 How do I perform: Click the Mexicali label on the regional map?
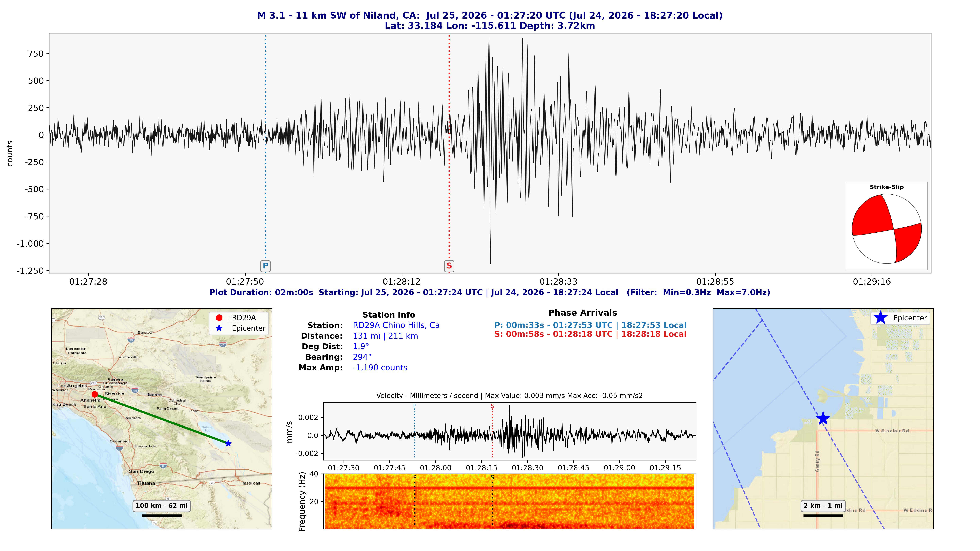[x=251, y=483]
